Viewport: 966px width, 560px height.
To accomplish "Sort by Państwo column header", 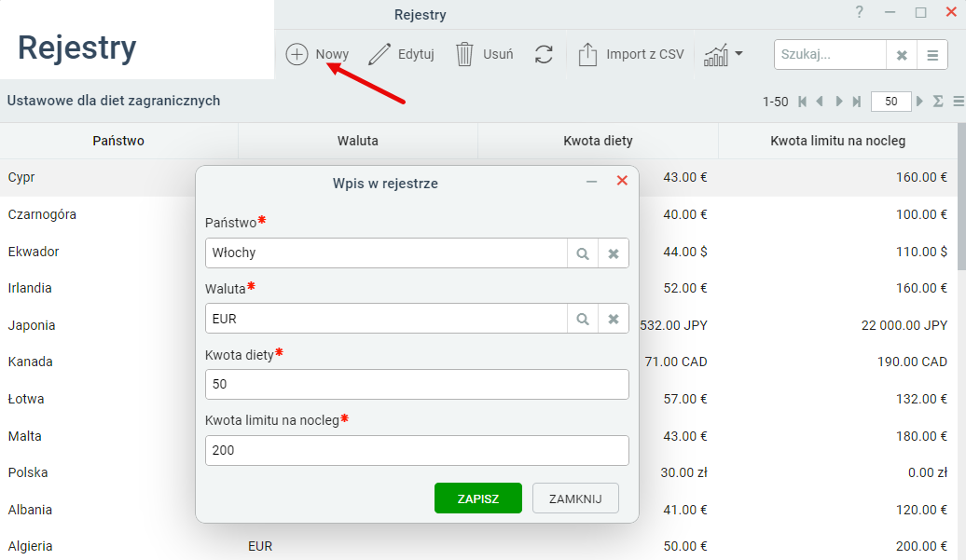I will click(118, 141).
